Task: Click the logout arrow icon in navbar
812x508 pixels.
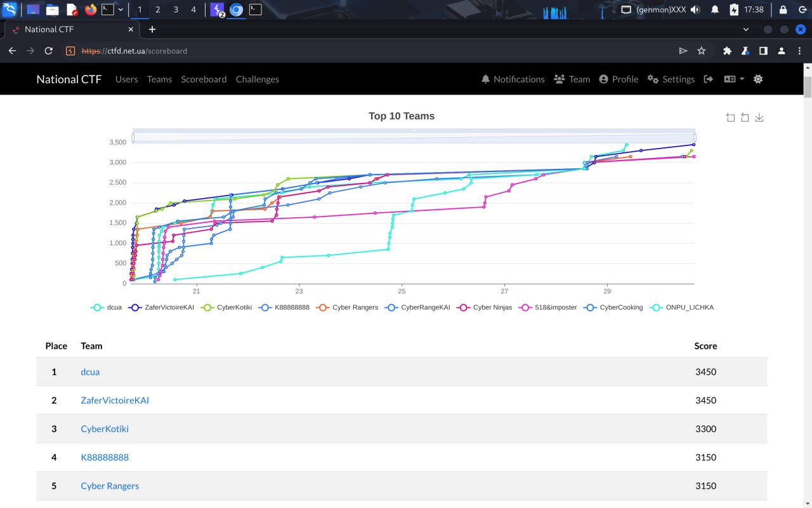Action: [709, 79]
